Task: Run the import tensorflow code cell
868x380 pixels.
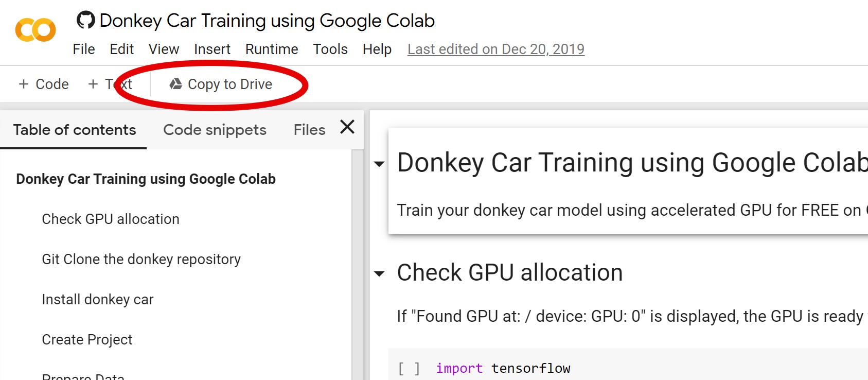Action: coord(409,368)
